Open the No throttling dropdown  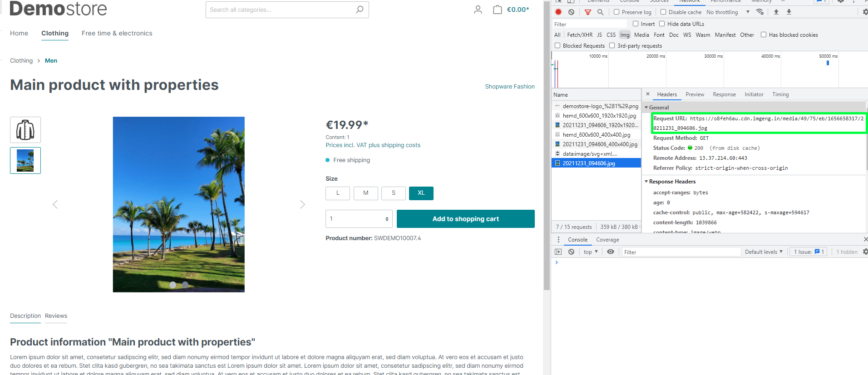[x=728, y=12]
